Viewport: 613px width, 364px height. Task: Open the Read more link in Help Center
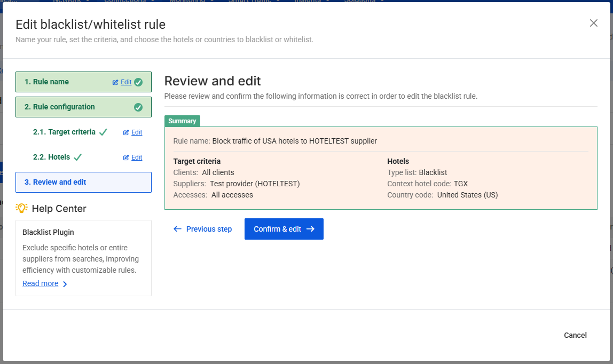(40, 283)
